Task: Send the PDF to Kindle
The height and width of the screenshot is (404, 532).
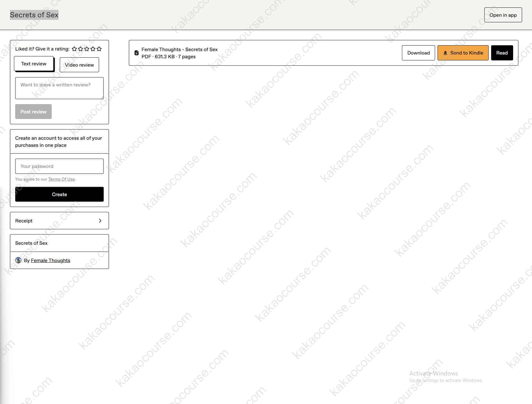Action: 463,53
